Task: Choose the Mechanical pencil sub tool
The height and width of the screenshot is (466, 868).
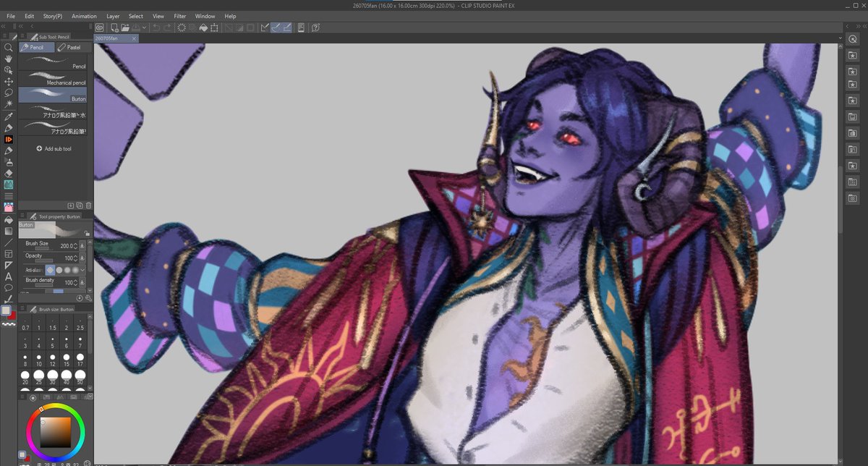Action: (x=54, y=78)
